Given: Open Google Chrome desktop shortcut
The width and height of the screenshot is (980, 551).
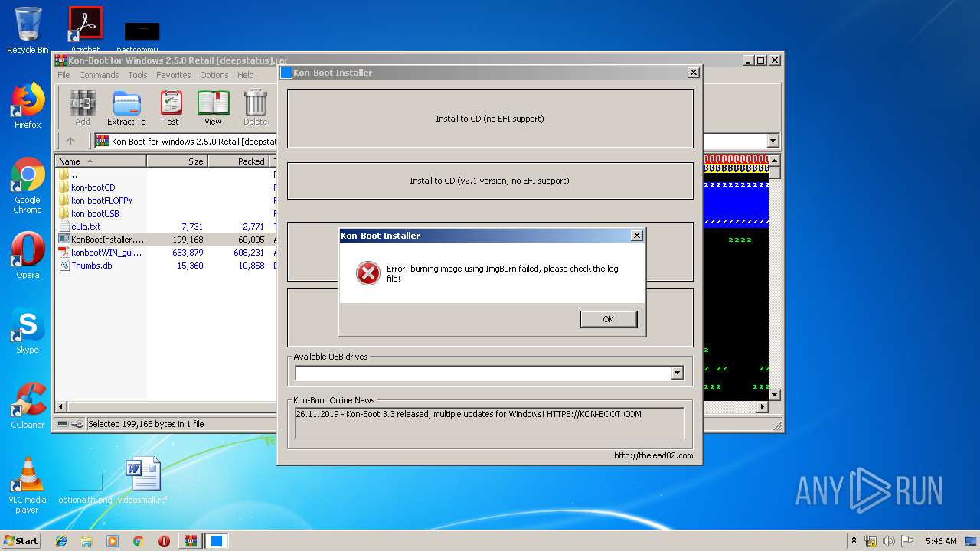Looking at the screenshot, I should pos(28,186).
